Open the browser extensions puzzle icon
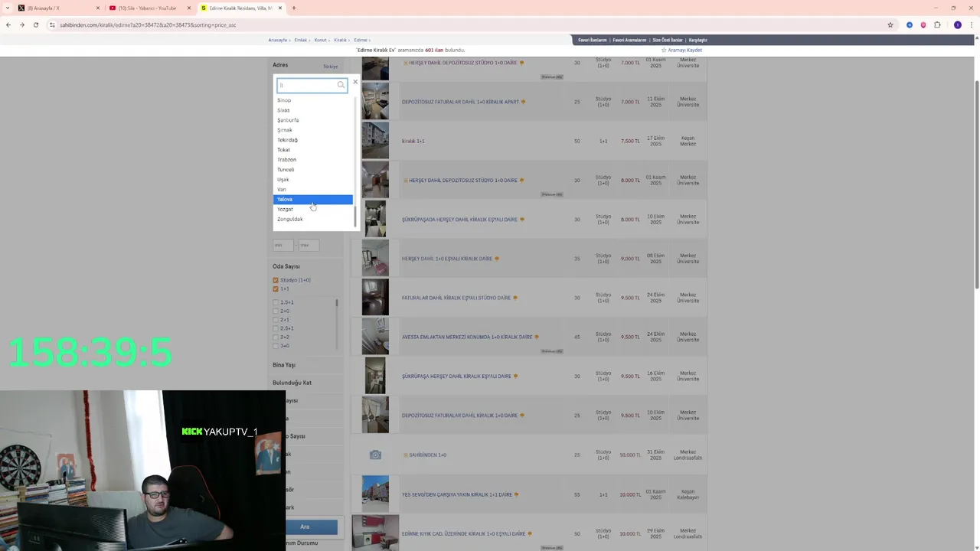 click(937, 24)
